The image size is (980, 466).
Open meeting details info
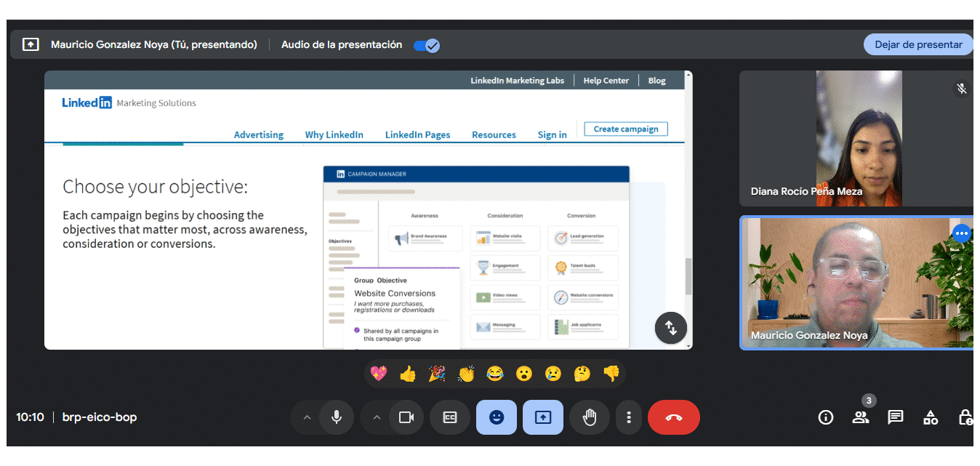tap(826, 417)
